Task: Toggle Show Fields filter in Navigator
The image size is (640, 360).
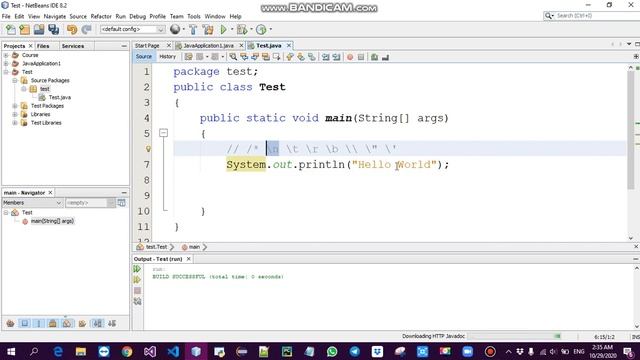Action: (x=24, y=324)
